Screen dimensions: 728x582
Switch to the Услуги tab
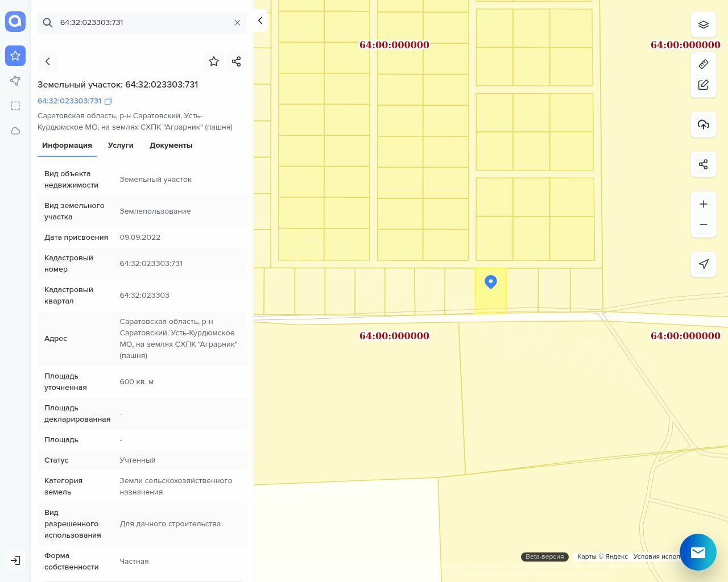click(x=121, y=145)
